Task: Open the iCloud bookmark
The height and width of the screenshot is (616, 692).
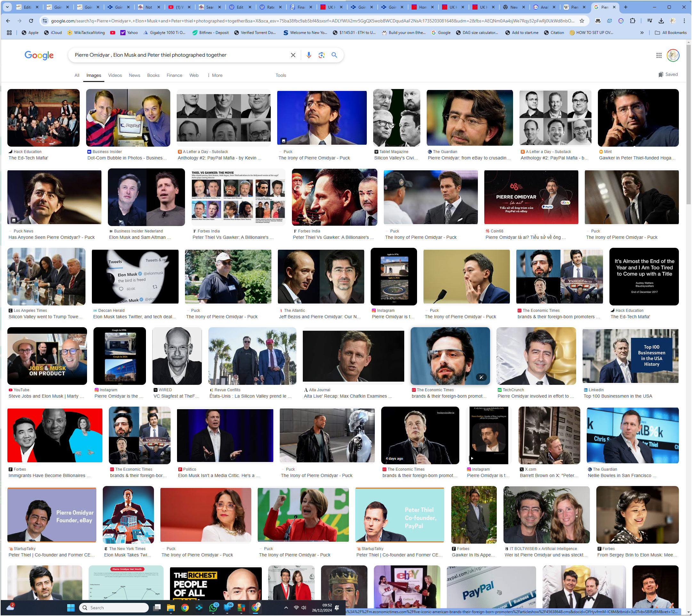Action: pyautogui.click(x=53, y=33)
